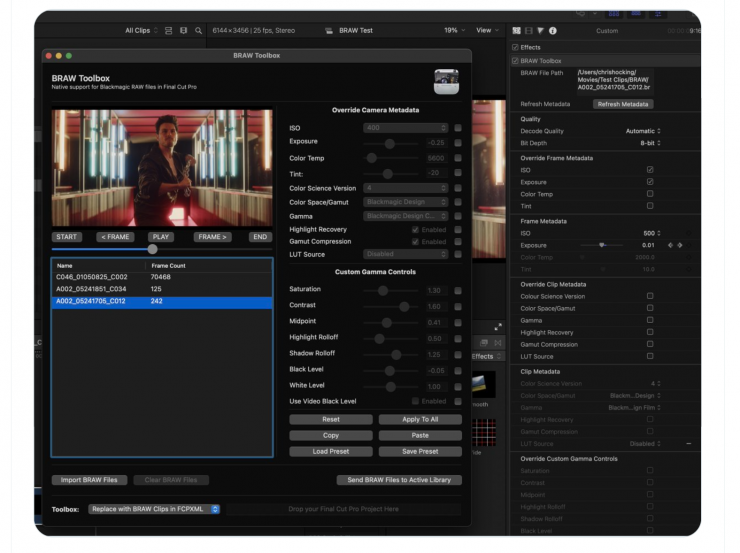The width and height of the screenshot is (740, 553).
Task: Click the Save Preset button
Action: [420, 451]
